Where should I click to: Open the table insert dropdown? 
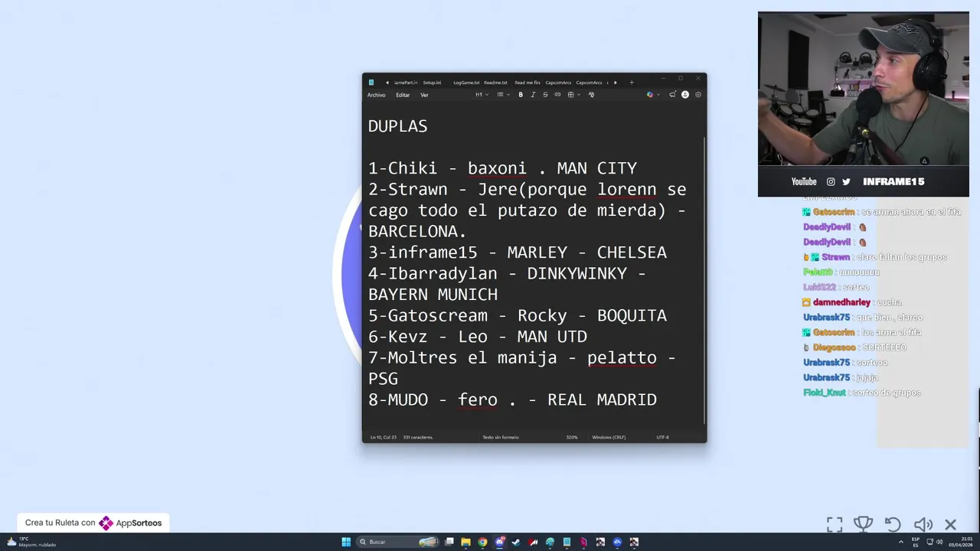tap(573, 95)
